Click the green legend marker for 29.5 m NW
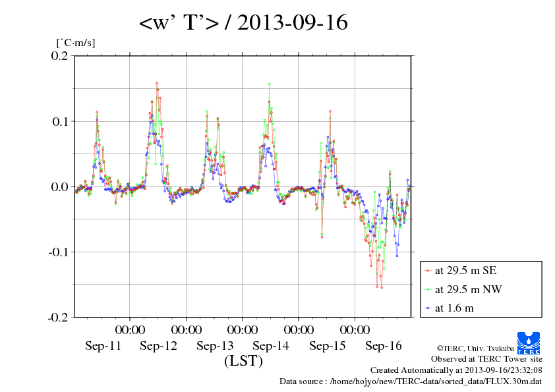The image size is (555, 392). click(x=428, y=290)
